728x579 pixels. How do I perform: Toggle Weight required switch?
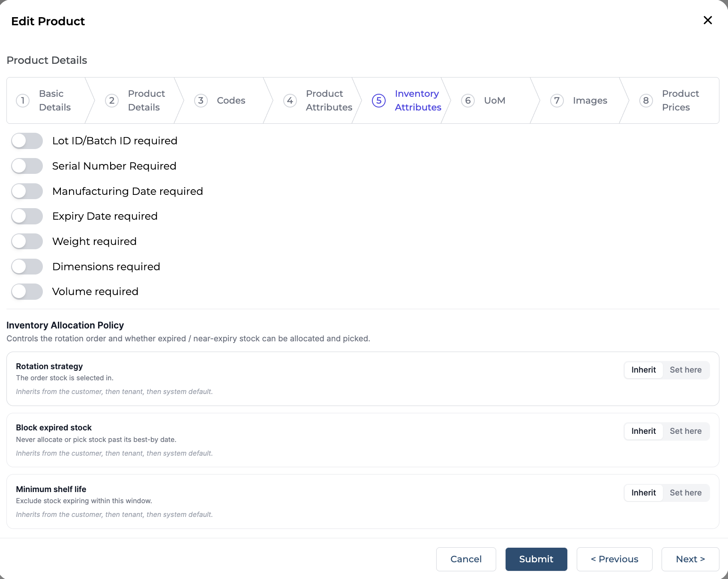[x=27, y=242]
